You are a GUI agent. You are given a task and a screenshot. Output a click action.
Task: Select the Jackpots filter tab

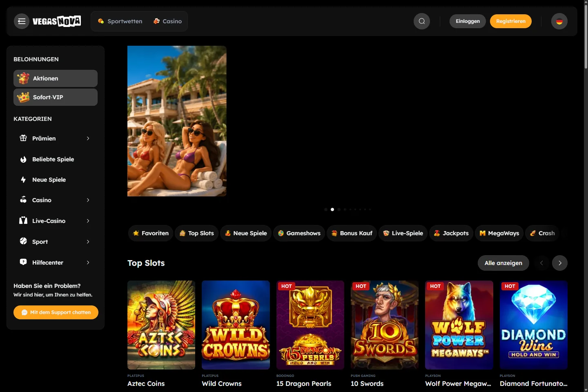(451, 233)
